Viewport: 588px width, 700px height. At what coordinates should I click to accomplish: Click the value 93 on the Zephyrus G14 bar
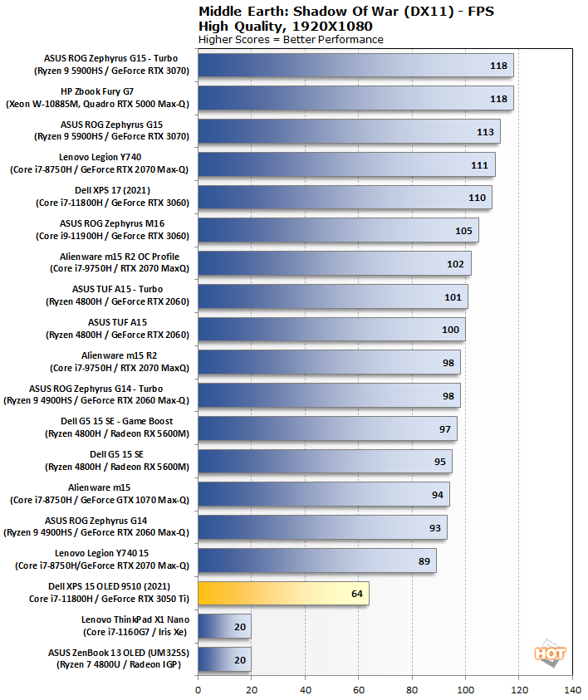click(x=435, y=528)
